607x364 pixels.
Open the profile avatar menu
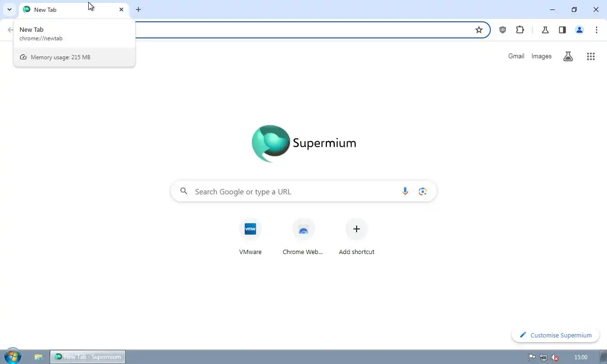(579, 30)
